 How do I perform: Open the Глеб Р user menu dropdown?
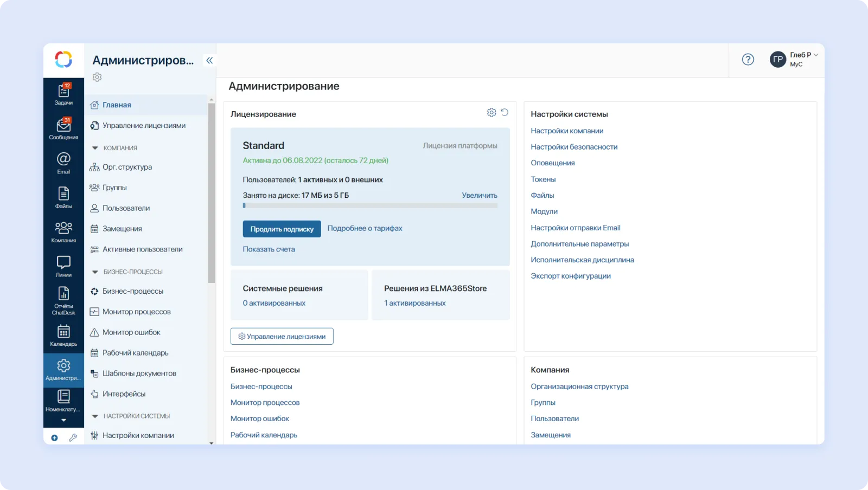(803, 59)
